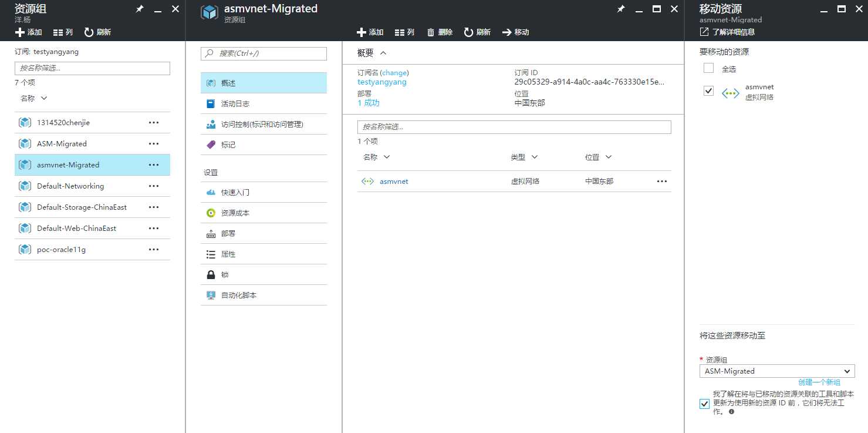
Task: Open 自动化脚本 settings item
Action: pyautogui.click(x=264, y=295)
